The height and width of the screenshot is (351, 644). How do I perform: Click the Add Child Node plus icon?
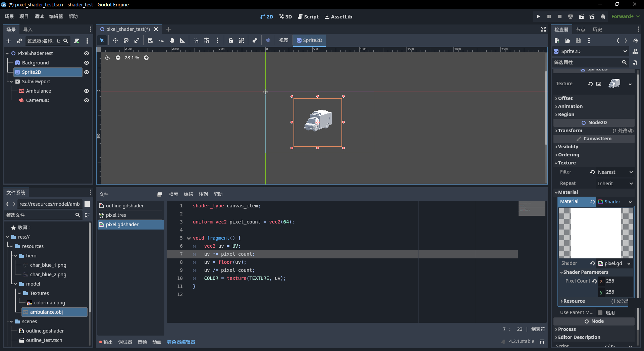pos(9,41)
